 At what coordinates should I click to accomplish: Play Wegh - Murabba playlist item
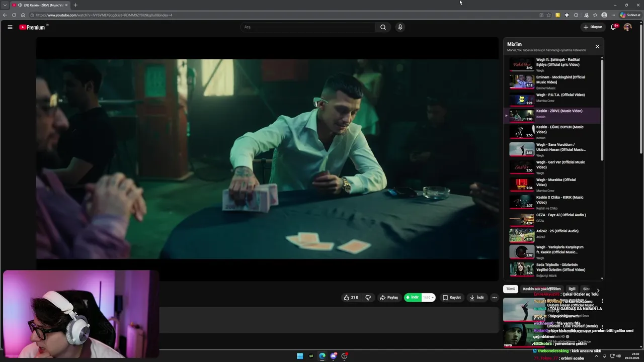tap(552, 185)
